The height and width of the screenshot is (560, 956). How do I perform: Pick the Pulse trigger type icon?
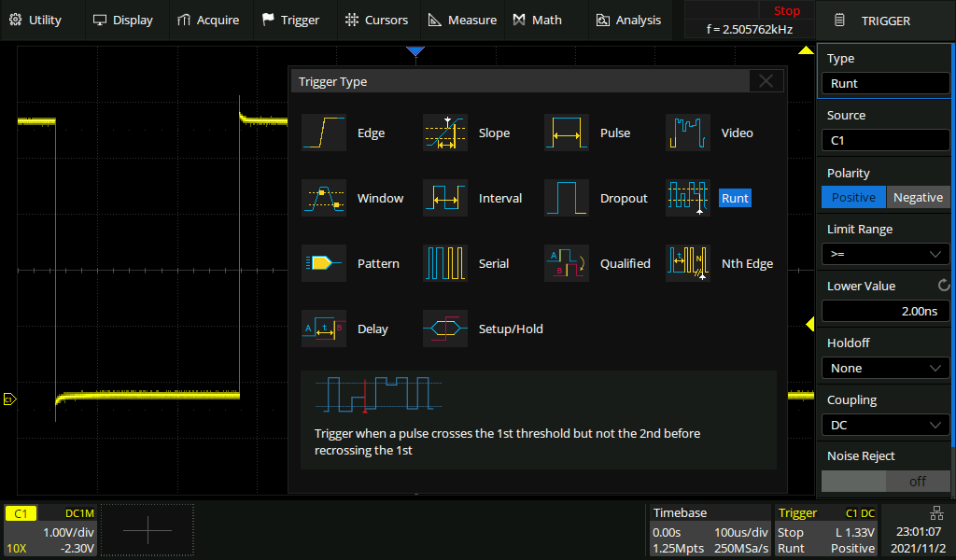567,133
